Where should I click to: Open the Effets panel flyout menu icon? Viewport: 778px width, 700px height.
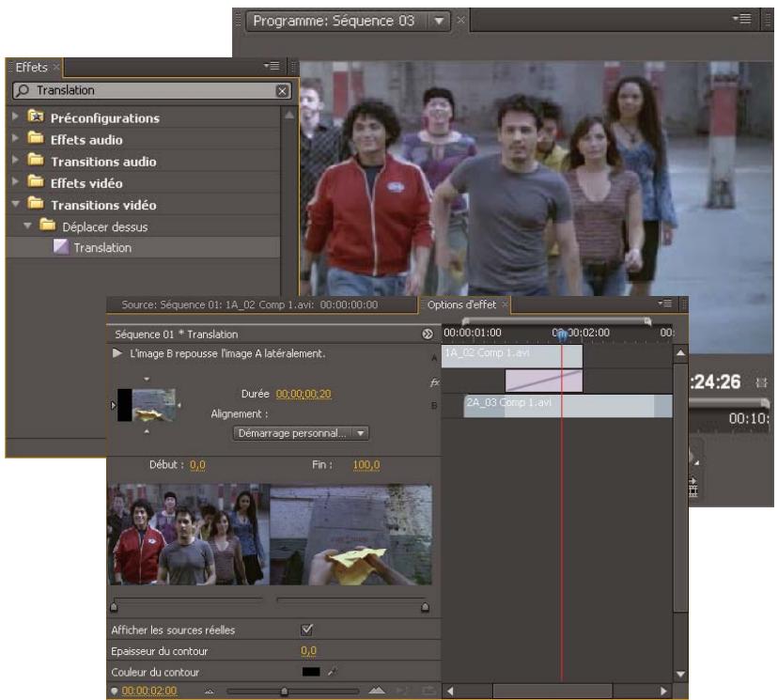click(x=272, y=66)
